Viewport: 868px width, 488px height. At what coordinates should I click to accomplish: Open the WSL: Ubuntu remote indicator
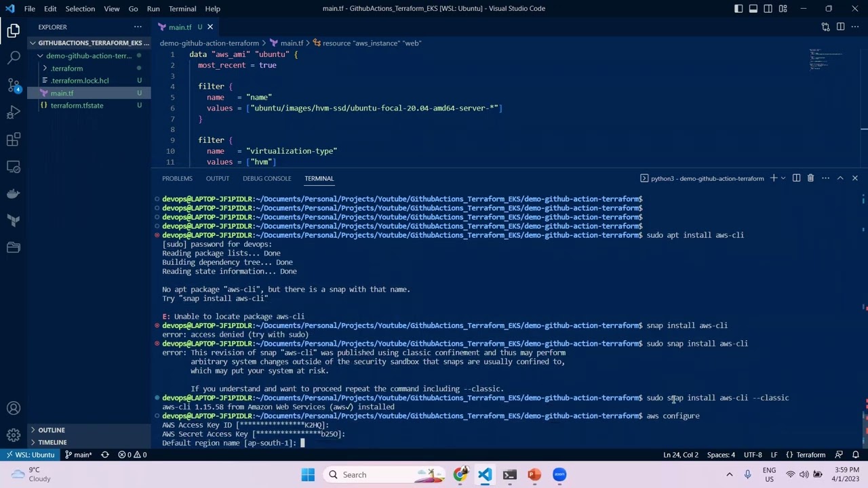(x=30, y=455)
